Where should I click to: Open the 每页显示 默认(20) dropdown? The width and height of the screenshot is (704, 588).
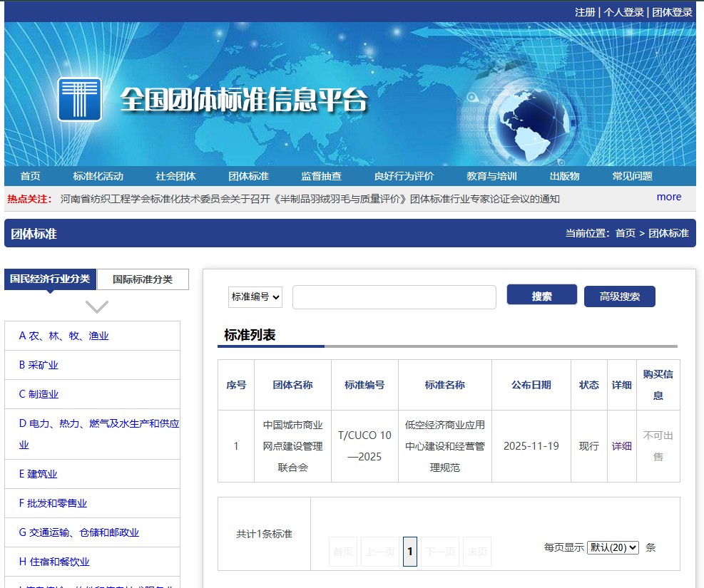click(613, 547)
